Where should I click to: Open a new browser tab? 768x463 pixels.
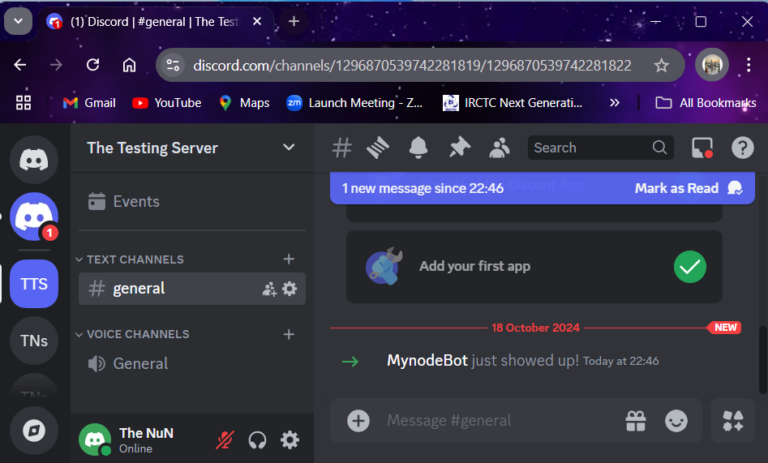point(294,21)
